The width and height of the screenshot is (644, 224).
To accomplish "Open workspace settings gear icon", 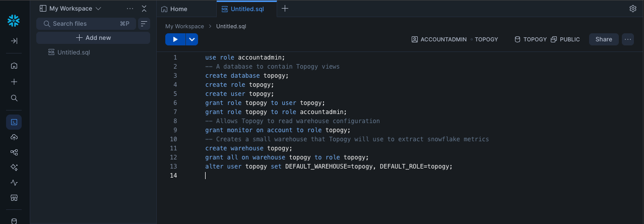I will [633, 9].
